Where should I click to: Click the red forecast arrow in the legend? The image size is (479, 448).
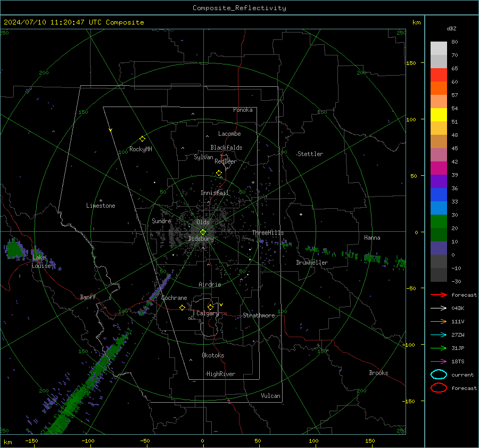click(439, 295)
